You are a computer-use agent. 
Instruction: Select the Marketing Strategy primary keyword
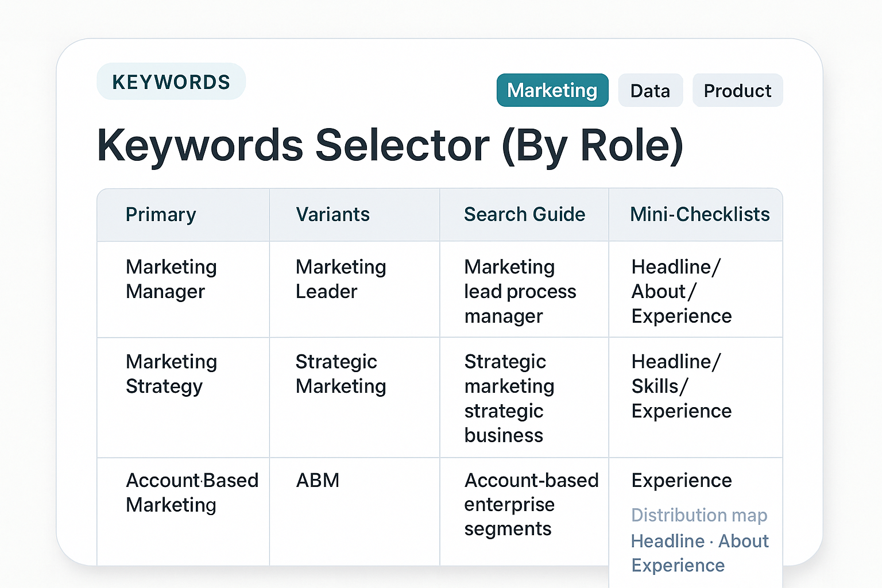point(171,374)
